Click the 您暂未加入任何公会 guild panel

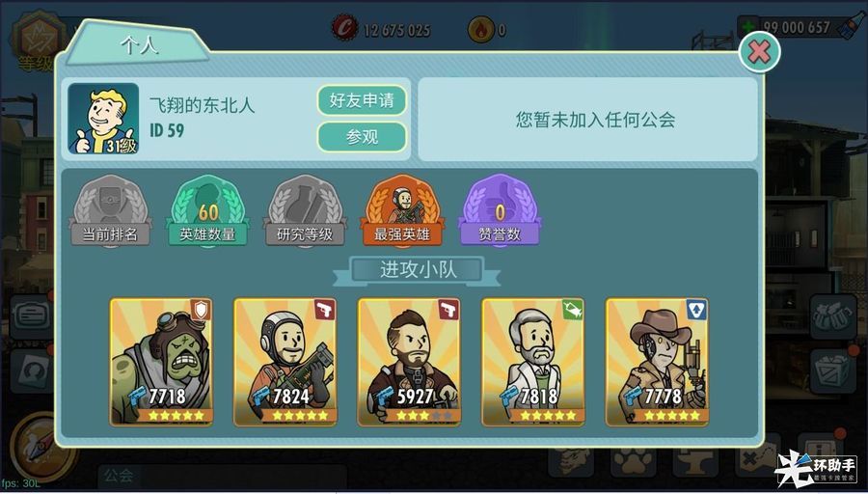pyautogui.click(x=588, y=119)
